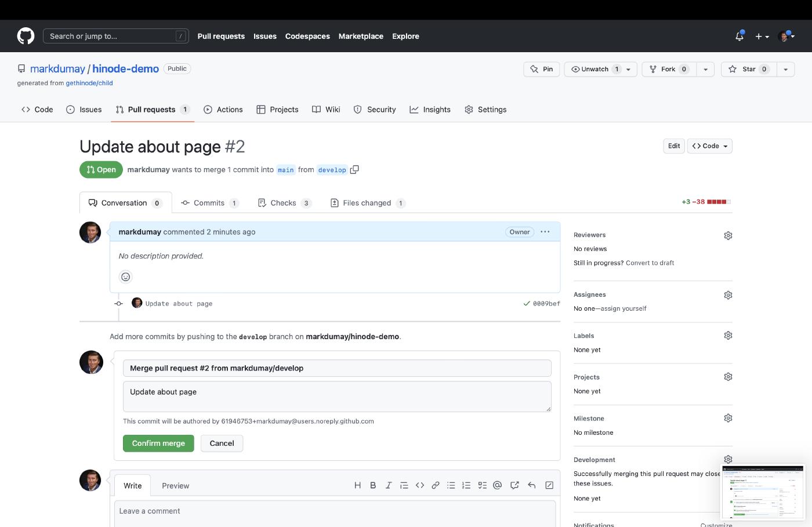Screen dimensions: 812x527
Task: Insert code formatting in comment
Action: click(x=420, y=485)
